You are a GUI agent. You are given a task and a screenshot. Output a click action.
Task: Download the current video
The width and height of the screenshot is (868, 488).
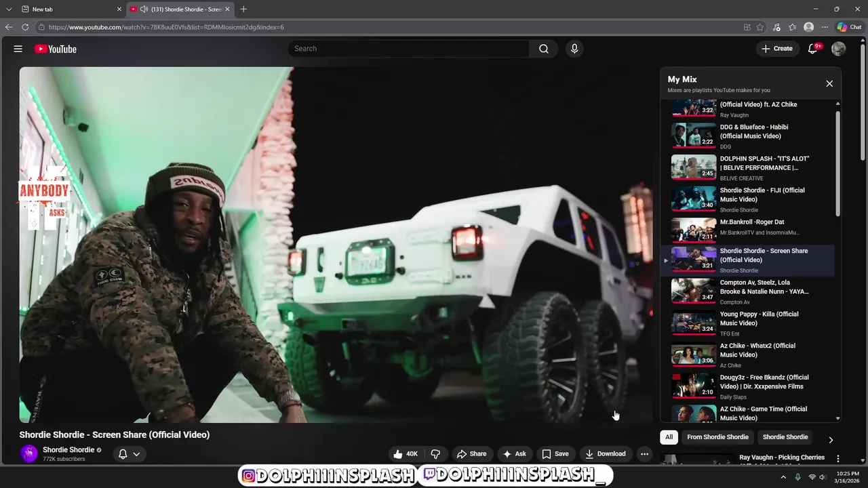(x=606, y=454)
